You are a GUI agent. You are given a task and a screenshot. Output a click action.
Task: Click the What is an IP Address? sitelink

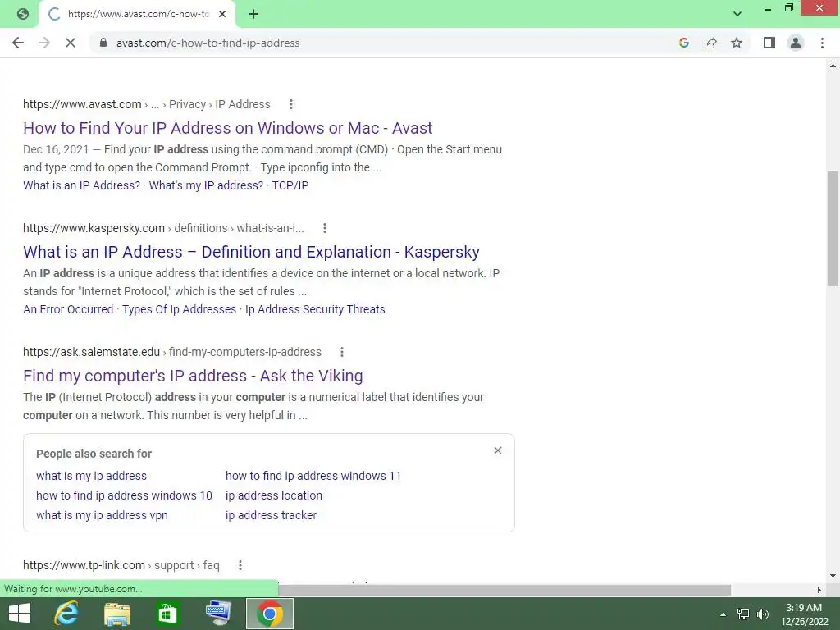tap(81, 185)
